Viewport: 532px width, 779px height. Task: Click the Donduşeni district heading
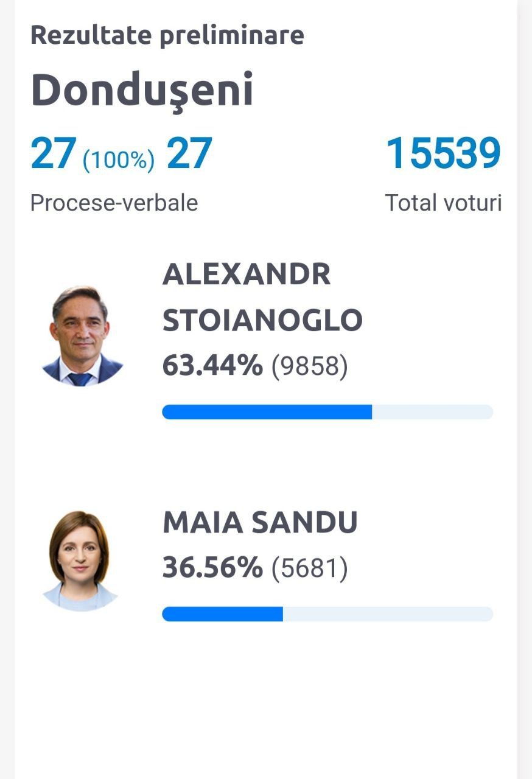pyautogui.click(x=142, y=89)
